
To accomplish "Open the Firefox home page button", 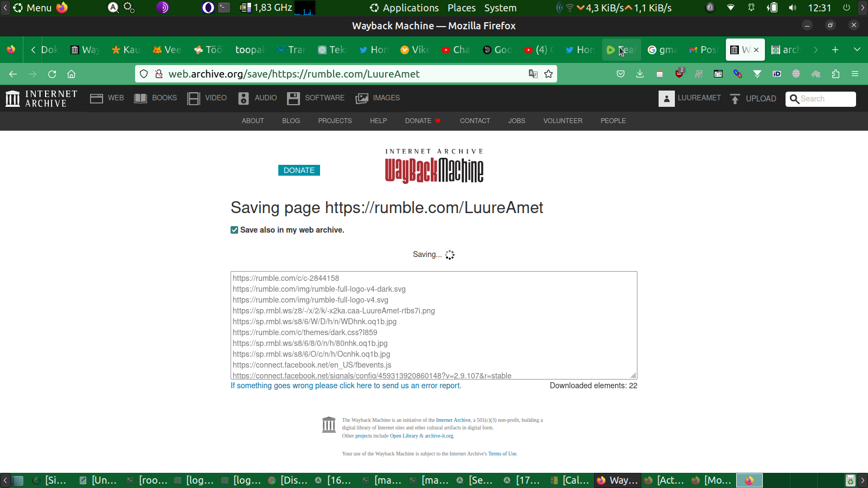I will (x=71, y=74).
